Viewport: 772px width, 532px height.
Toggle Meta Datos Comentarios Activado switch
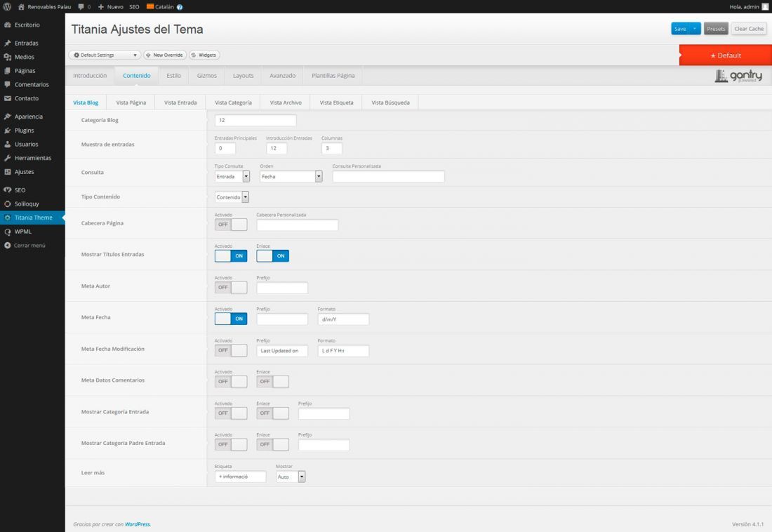(x=231, y=382)
